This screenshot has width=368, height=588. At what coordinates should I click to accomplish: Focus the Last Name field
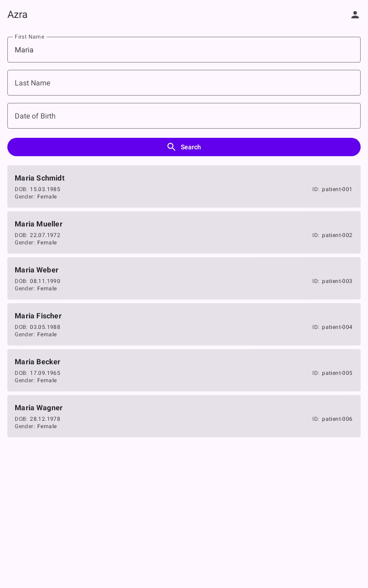click(x=184, y=83)
